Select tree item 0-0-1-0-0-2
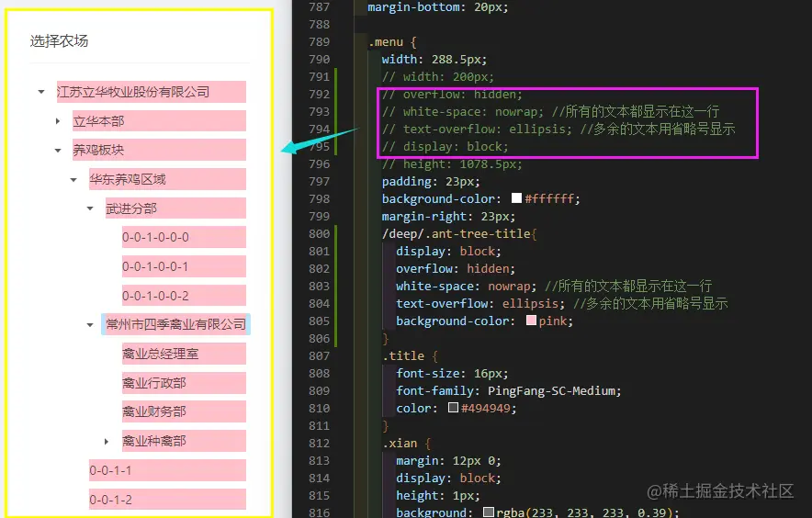The image size is (812, 518). (x=184, y=296)
